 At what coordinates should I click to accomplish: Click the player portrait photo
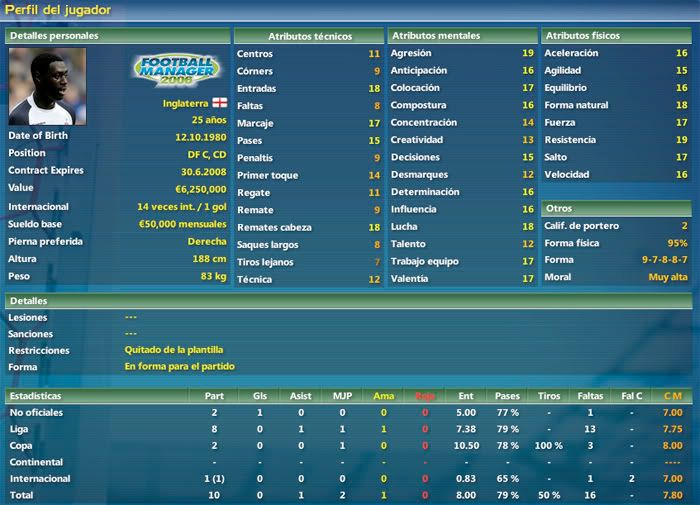click(x=47, y=87)
